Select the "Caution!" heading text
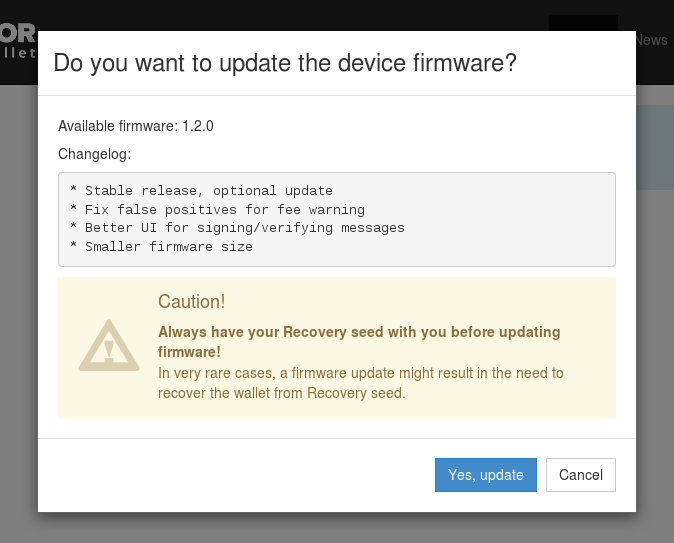This screenshot has width=674, height=543. [192, 301]
